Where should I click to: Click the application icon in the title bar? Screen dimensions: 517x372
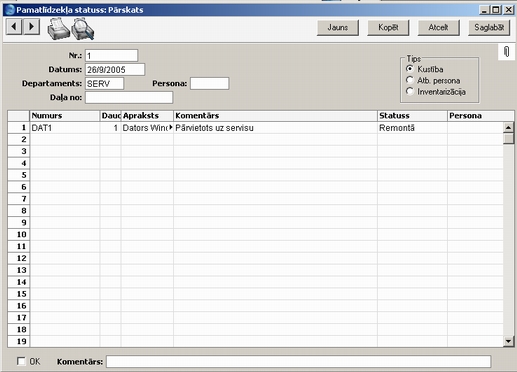pyautogui.click(x=10, y=10)
